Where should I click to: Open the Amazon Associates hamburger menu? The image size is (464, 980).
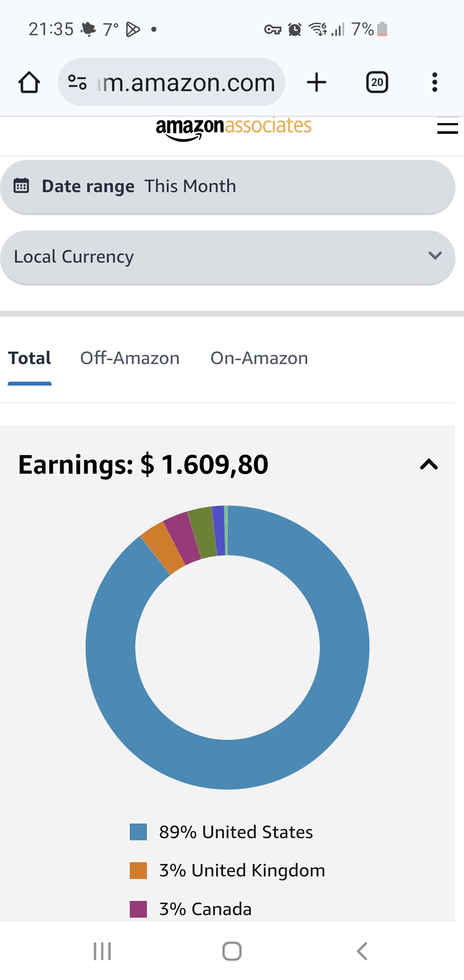(x=447, y=128)
